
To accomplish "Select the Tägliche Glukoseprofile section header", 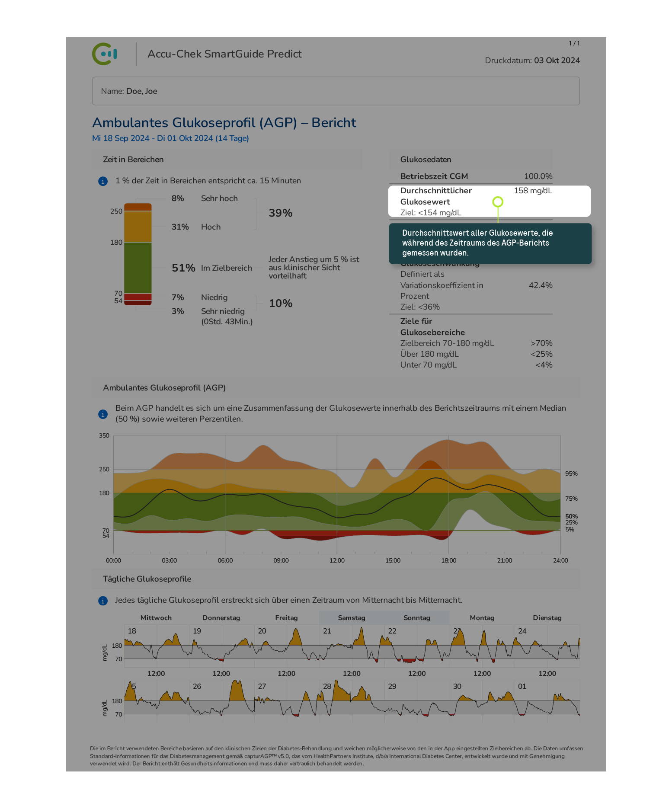I will click(x=336, y=579).
